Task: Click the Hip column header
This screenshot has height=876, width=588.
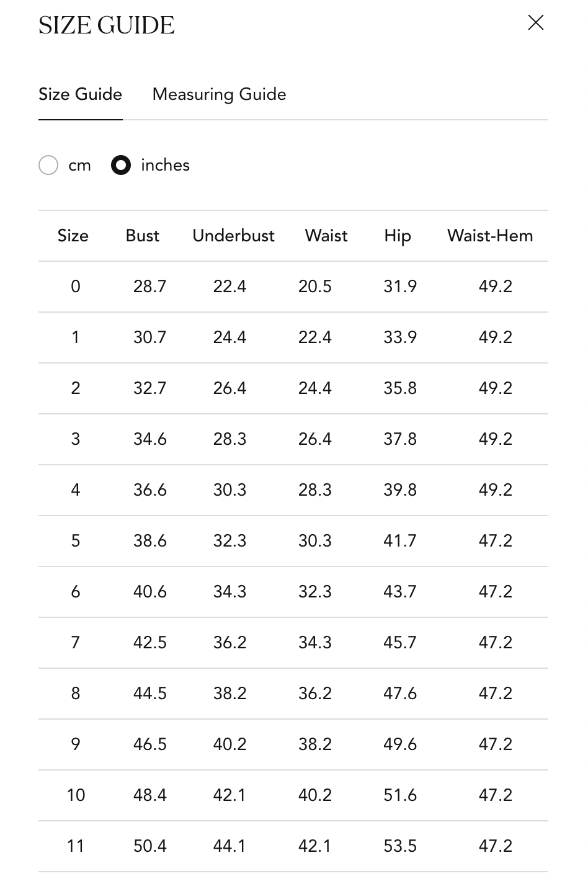Action: tap(397, 236)
